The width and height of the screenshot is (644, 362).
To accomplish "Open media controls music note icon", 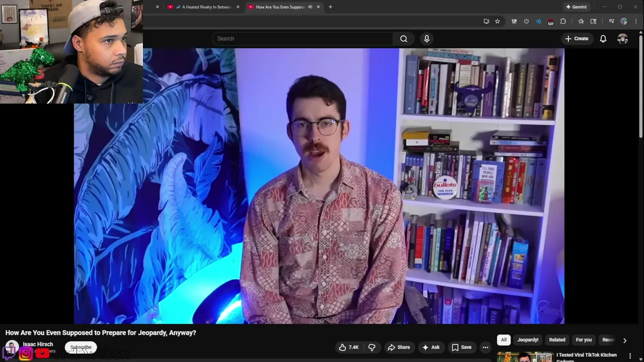I will [x=611, y=22].
